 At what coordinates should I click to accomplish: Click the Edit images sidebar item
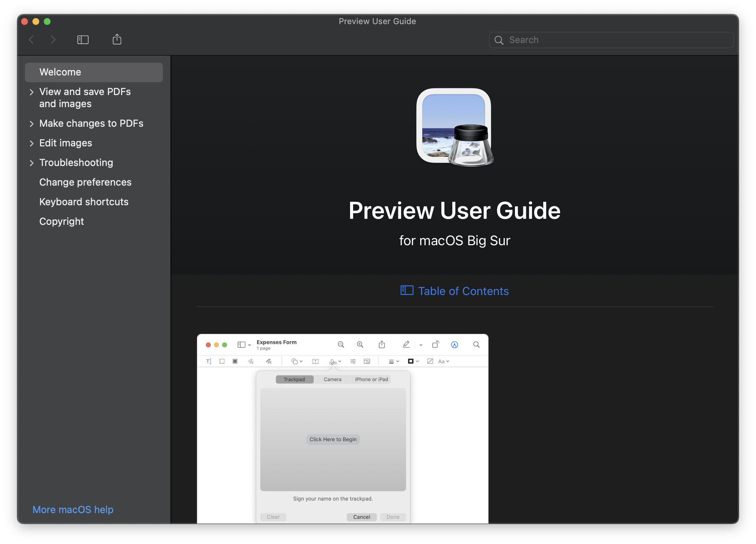[x=65, y=143]
